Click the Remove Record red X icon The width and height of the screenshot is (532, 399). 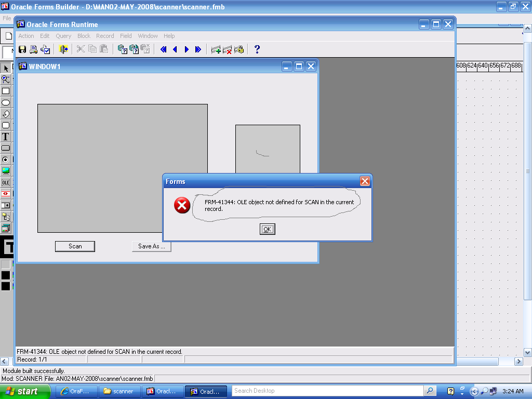[x=228, y=50]
